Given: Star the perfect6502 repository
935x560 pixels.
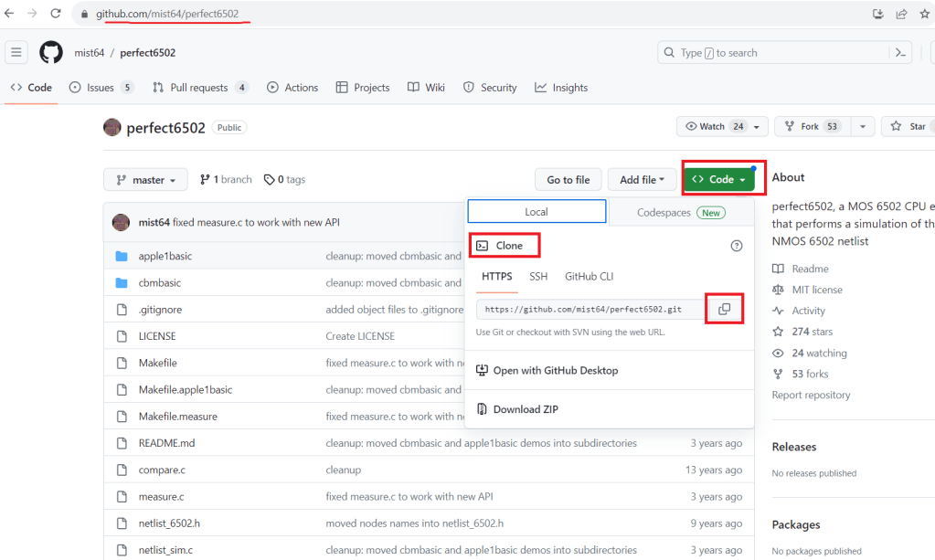Looking at the screenshot, I should coord(908,127).
